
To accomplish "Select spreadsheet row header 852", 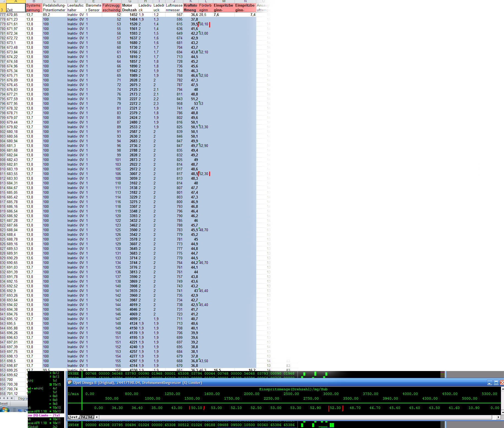I will [3, 366].
